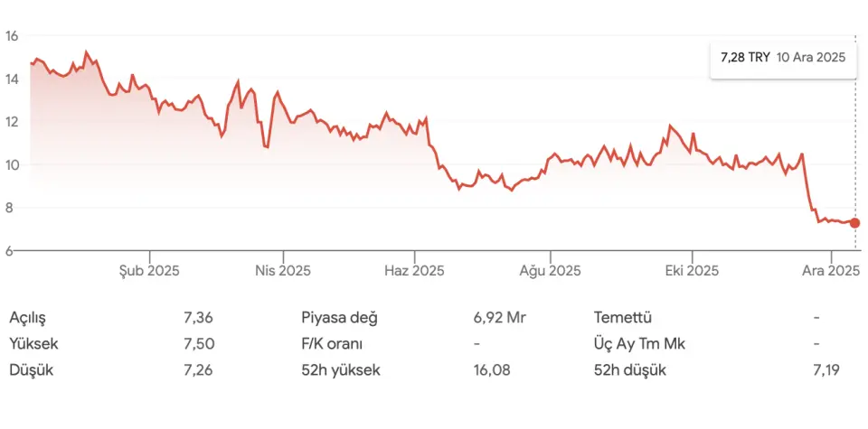Click the Temettü label
The height and width of the screenshot is (429, 868).
623,318
